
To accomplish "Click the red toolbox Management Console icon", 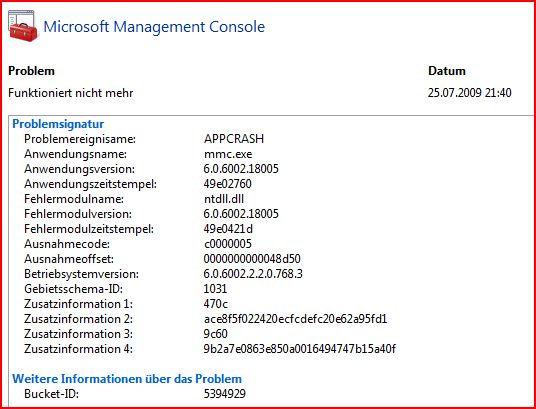I will (23, 26).
